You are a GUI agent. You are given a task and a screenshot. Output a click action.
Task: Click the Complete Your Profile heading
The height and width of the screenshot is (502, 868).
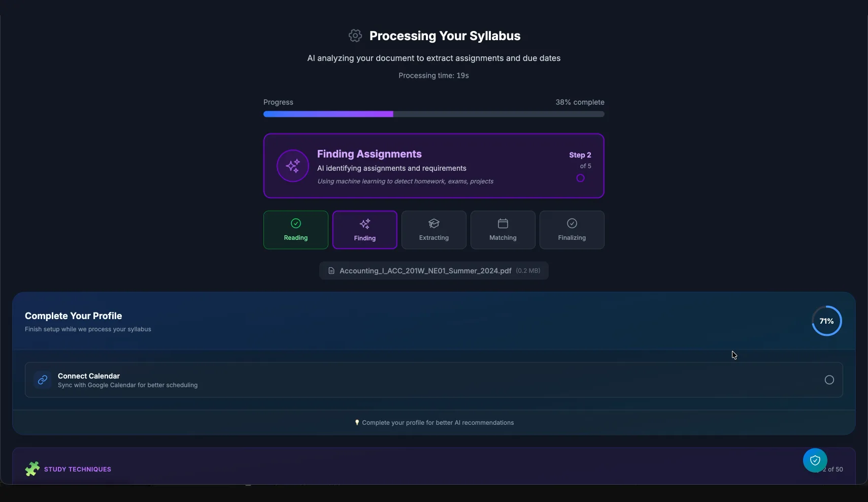(74, 316)
